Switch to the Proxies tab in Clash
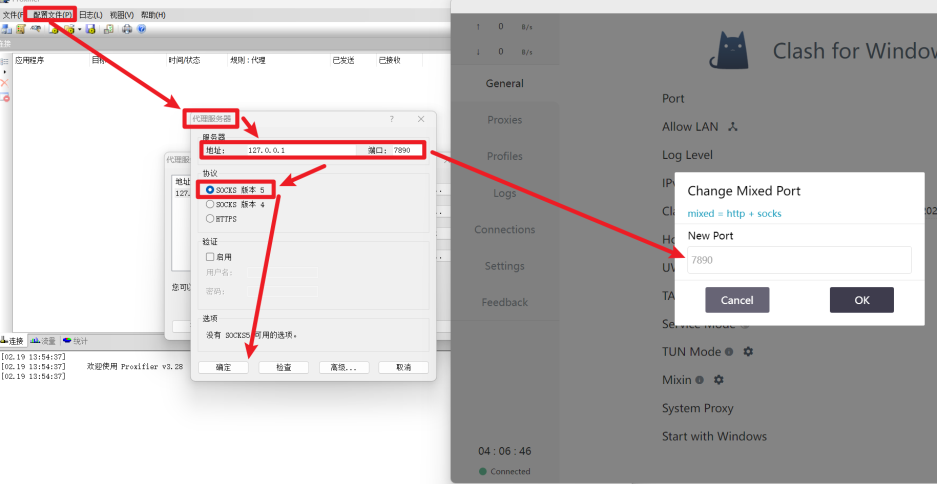The height and width of the screenshot is (484, 937). coord(504,120)
